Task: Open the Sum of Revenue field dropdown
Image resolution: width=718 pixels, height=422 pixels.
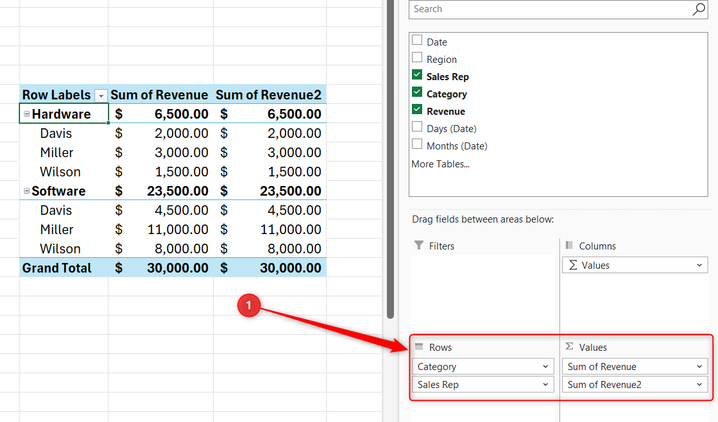Action: (699, 367)
